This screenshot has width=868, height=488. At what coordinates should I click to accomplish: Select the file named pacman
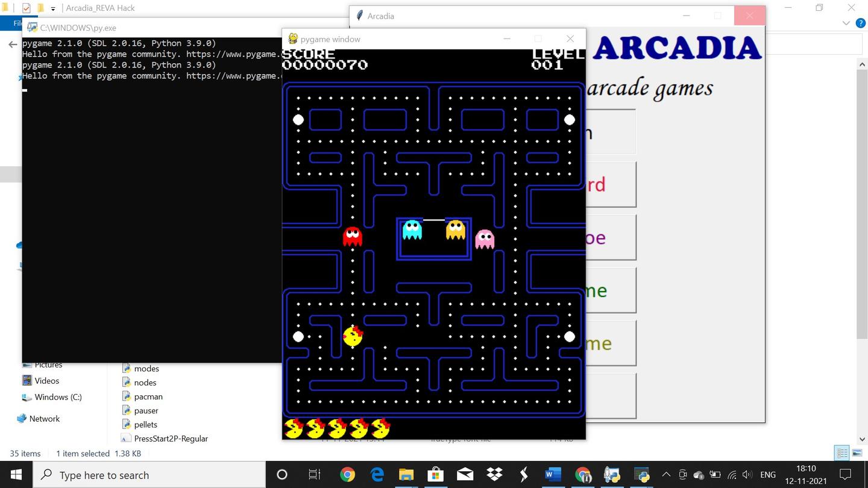(148, 396)
